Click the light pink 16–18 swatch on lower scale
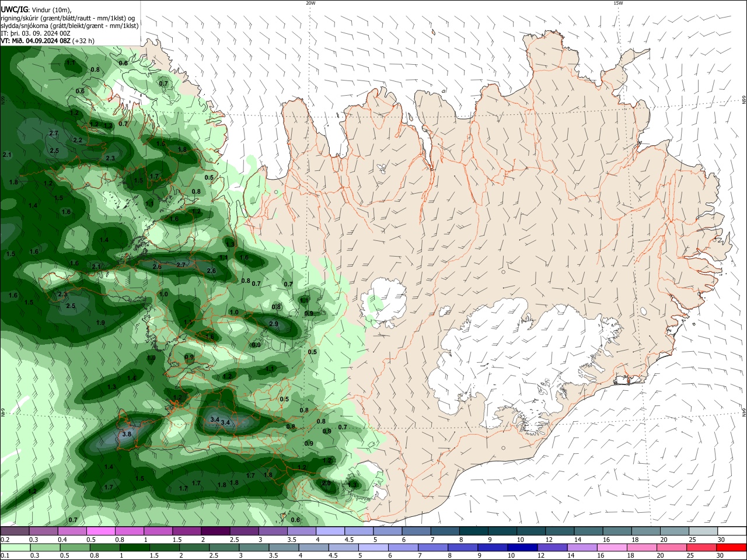The height and width of the screenshot is (560, 747). tap(611, 548)
